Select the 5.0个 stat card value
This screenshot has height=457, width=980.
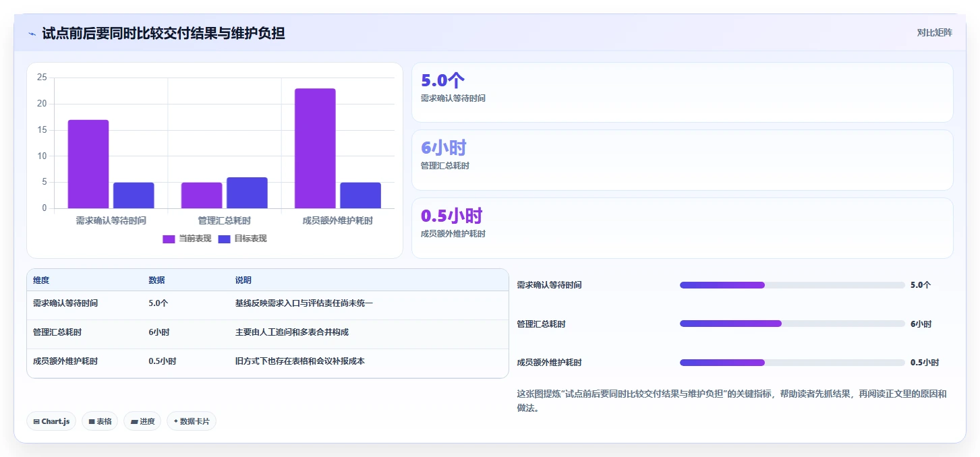coord(442,80)
